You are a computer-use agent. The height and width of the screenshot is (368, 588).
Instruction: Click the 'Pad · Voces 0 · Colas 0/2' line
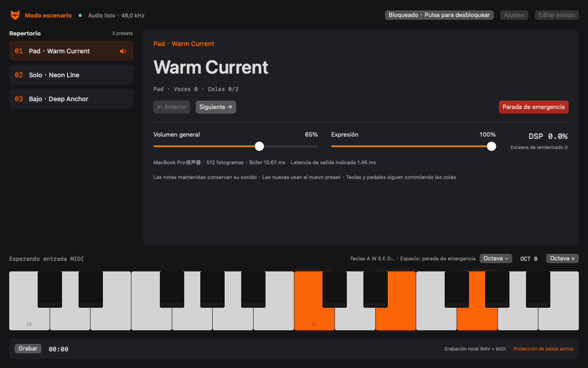196,89
